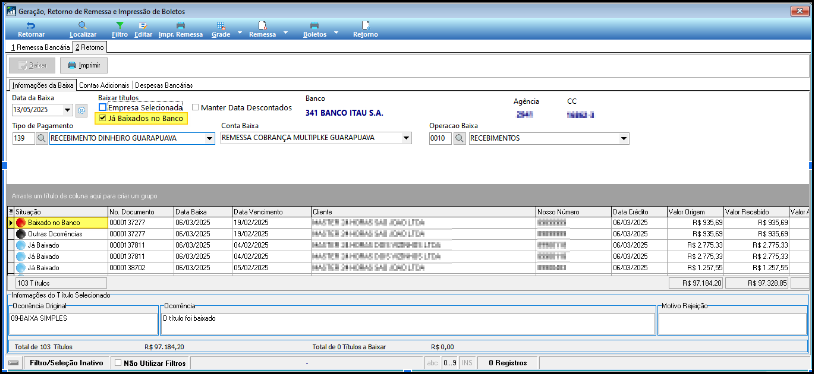
Task: Open Contas Adicionais tab
Action: point(104,85)
